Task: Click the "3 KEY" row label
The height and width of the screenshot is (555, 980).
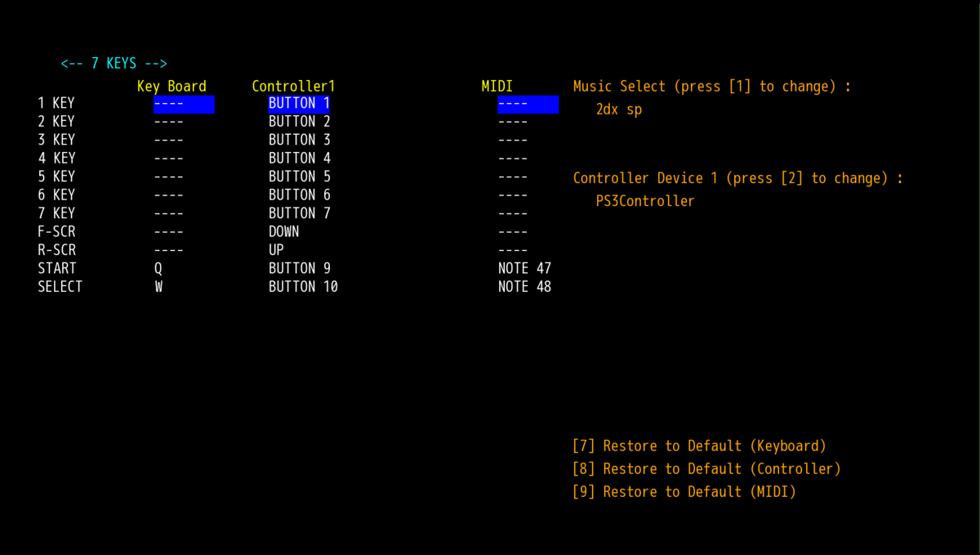Action: tap(56, 141)
